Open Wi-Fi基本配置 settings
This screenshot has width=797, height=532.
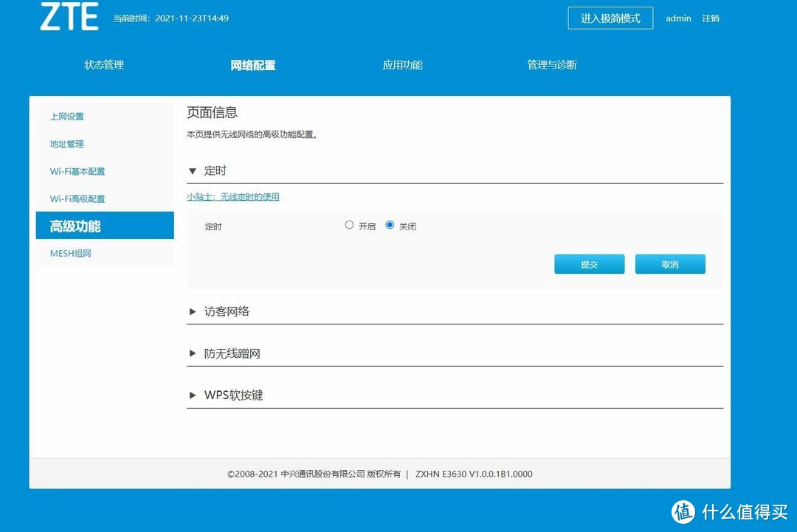point(77,171)
